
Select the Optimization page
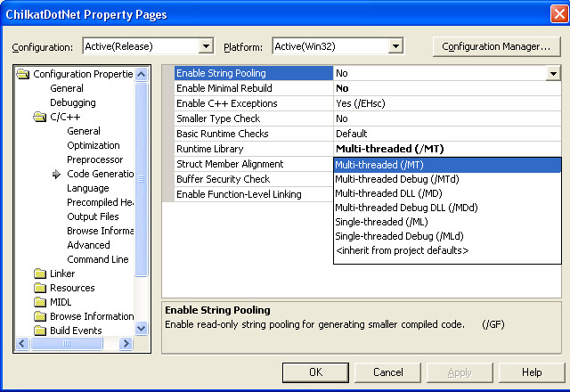click(x=93, y=145)
